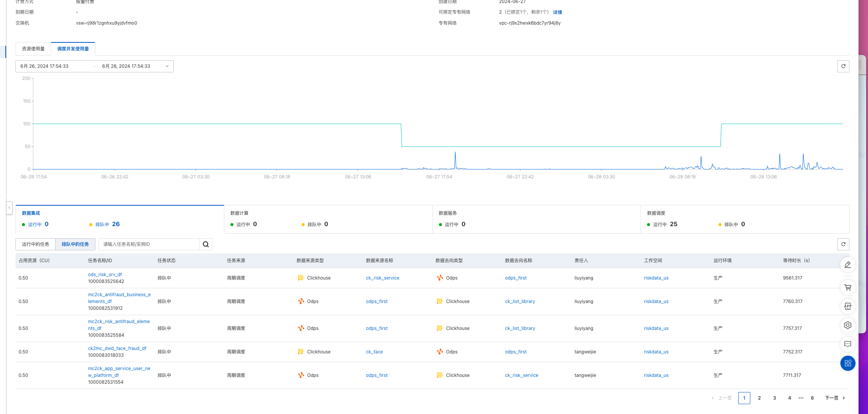Screen dimensions: 868x414
Task: Open the edit pencil floating icon
Action: tap(848, 265)
